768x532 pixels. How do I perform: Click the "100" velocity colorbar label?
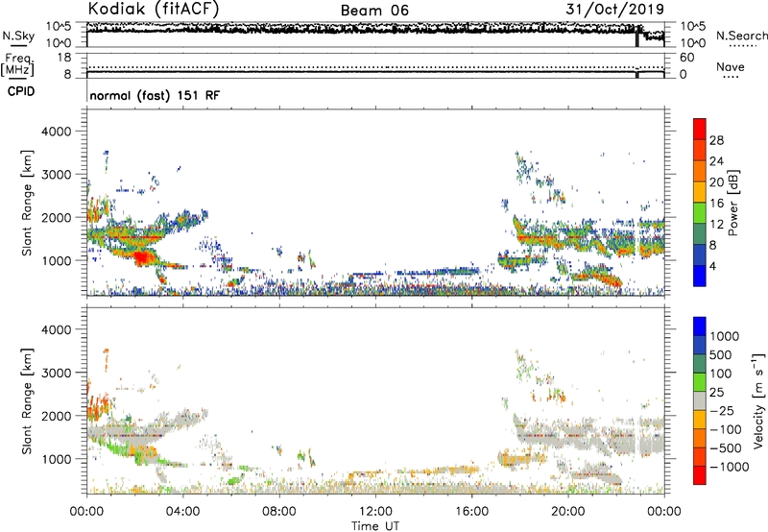[721, 374]
